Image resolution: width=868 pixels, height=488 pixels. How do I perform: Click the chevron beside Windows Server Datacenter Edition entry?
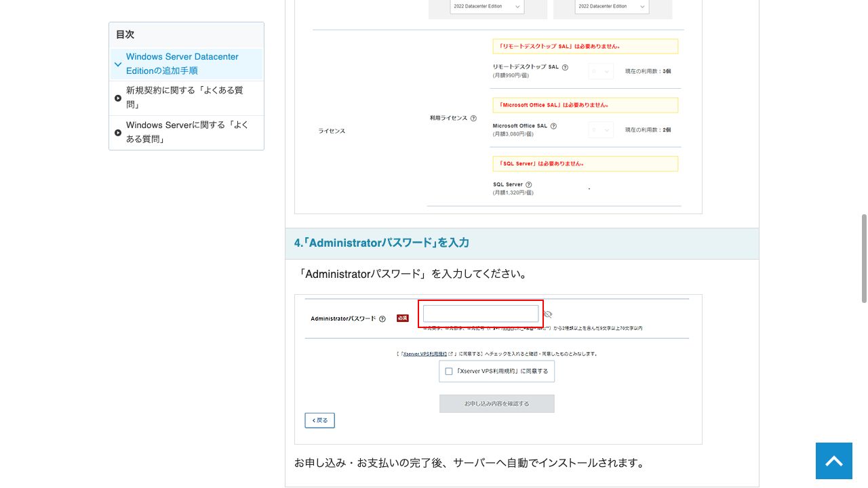pos(118,64)
